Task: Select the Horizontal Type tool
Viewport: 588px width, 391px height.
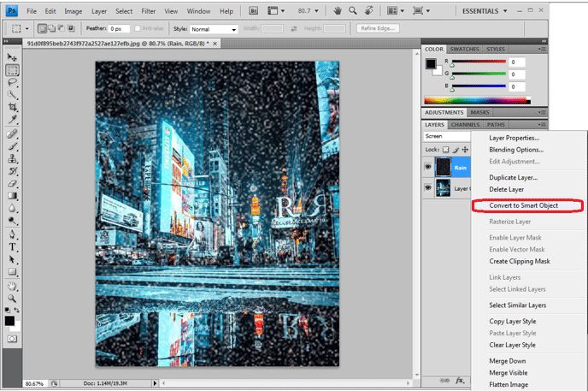Action: pos(12,246)
